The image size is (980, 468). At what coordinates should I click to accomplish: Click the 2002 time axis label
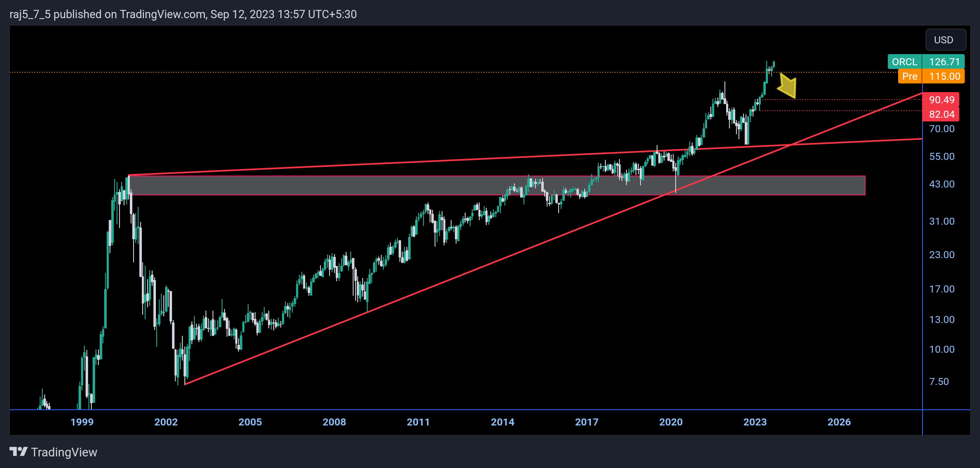click(166, 422)
